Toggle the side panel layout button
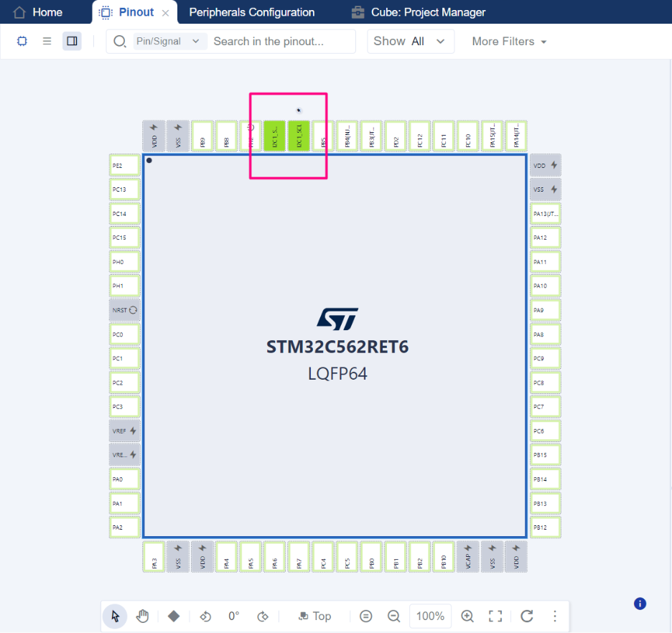This screenshot has height=633, width=672. pos(72,41)
